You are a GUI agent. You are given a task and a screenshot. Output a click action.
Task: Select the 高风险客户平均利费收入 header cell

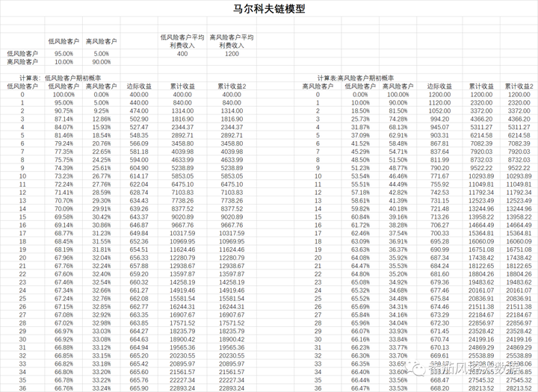point(232,40)
